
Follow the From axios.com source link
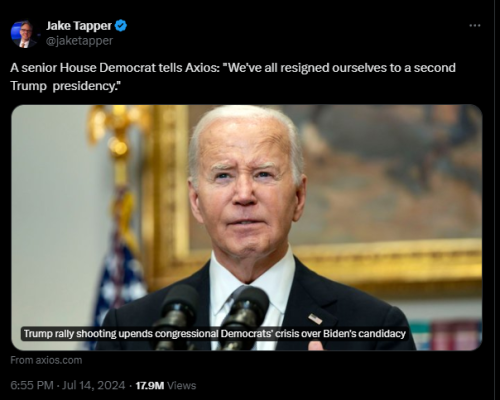pos(46,360)
